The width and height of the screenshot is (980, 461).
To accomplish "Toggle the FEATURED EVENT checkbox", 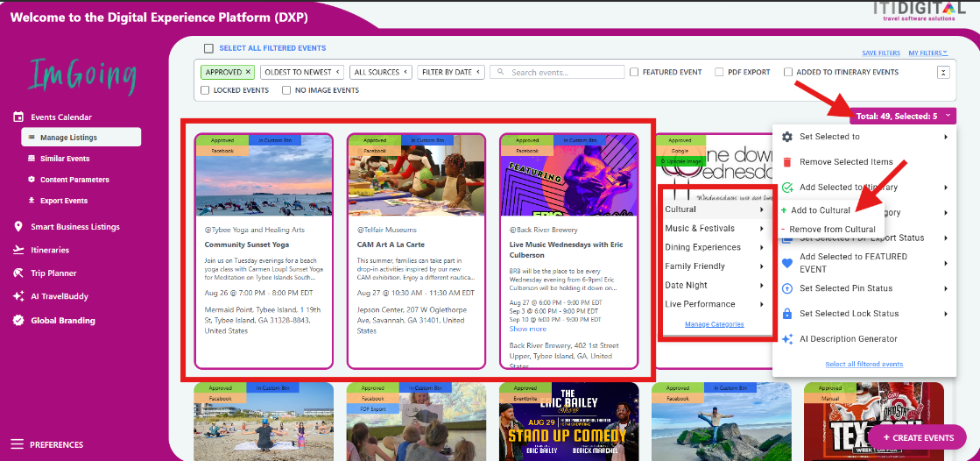I will point(634,72).
